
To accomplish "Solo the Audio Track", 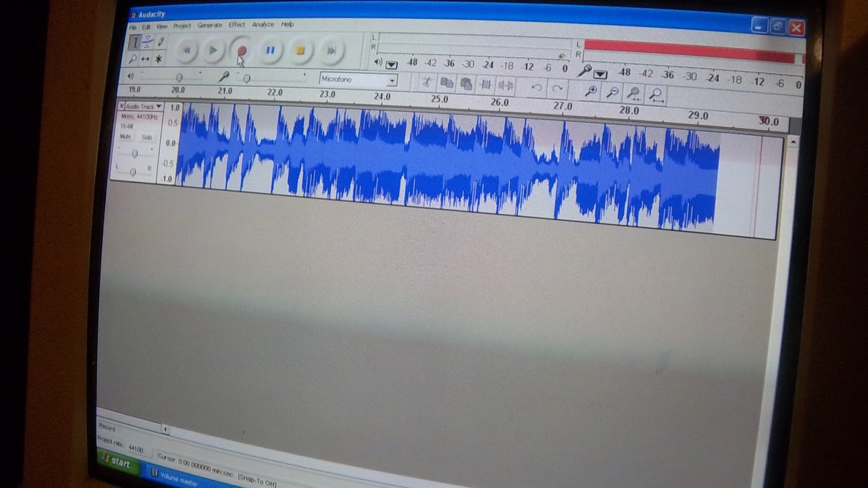I will [146, 137].
